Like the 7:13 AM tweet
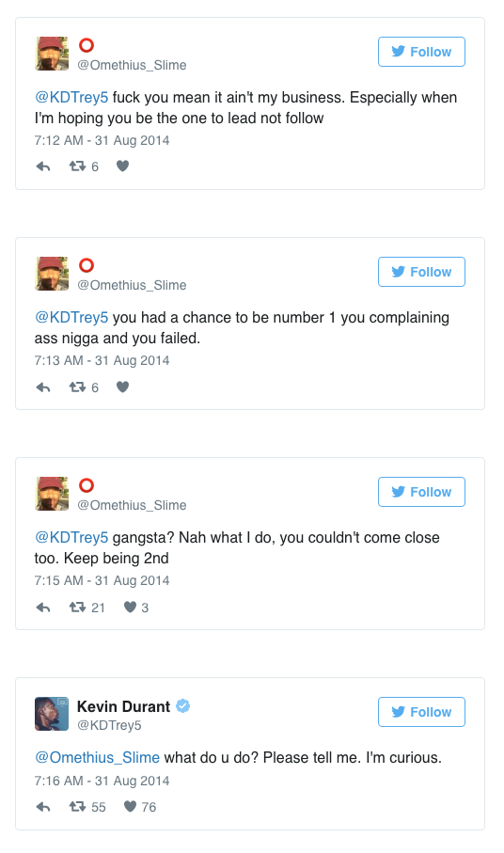 (123, 387)
